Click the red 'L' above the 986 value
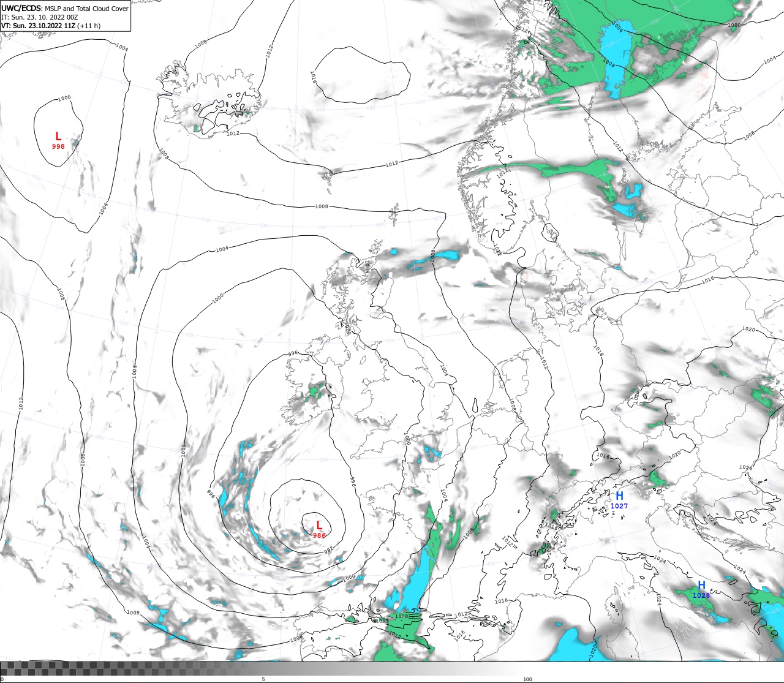 pos(319,526)
